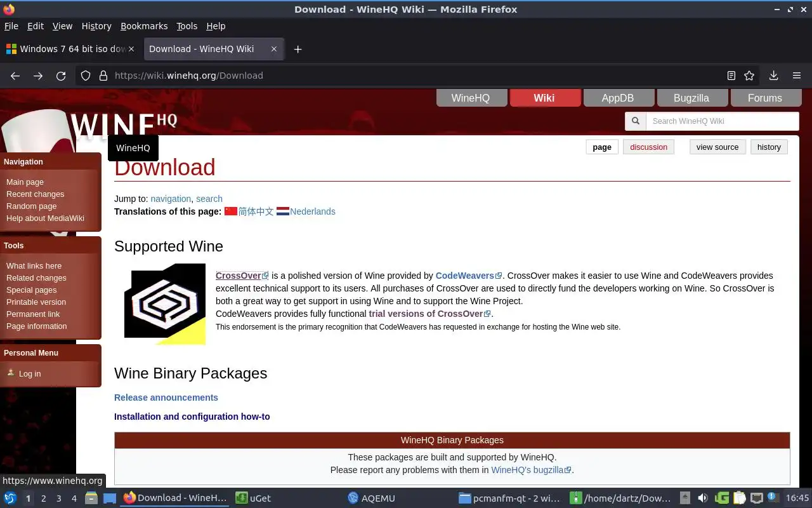This screenshot has width=812, height=508.
Task: Close the Windows 7 64 bit iso tab
Action: [x=131, y=49]
